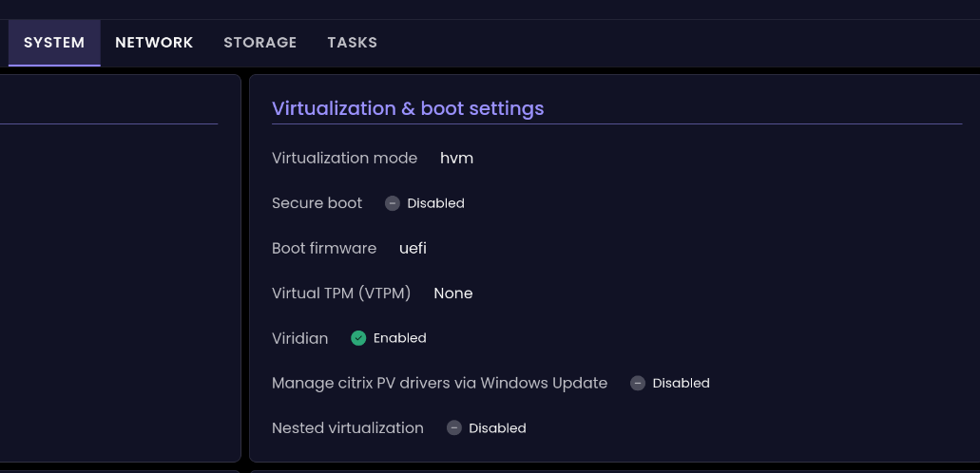Click the disabled icon for citrix PV drivers

coord(638,384)
